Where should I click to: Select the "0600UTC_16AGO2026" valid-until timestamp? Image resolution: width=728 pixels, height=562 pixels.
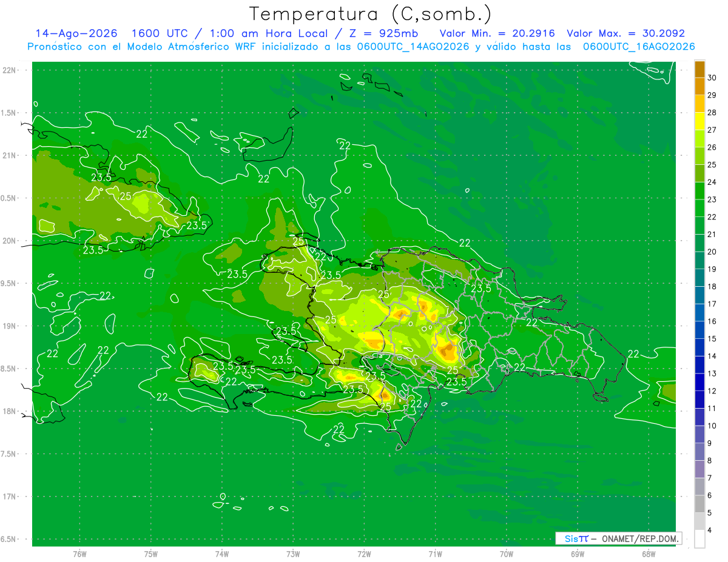pyautogui.click(x=639, y=47)
